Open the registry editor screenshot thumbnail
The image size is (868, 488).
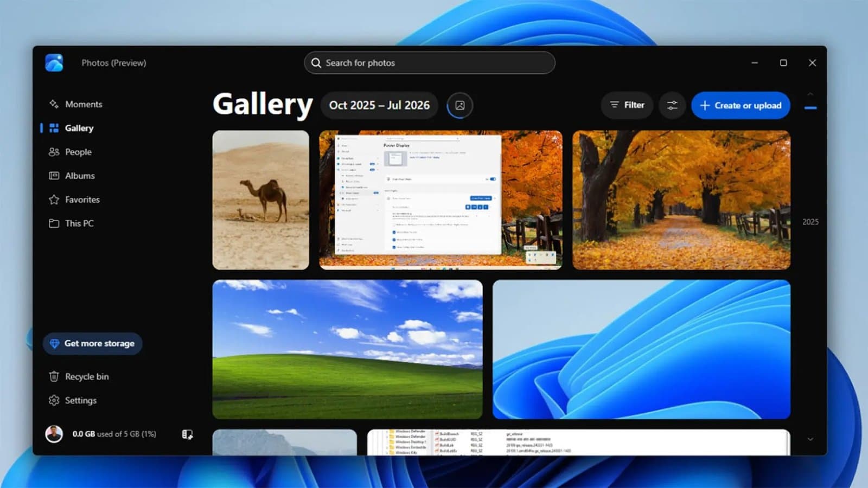pyautogui.click(x=579, y=442)
